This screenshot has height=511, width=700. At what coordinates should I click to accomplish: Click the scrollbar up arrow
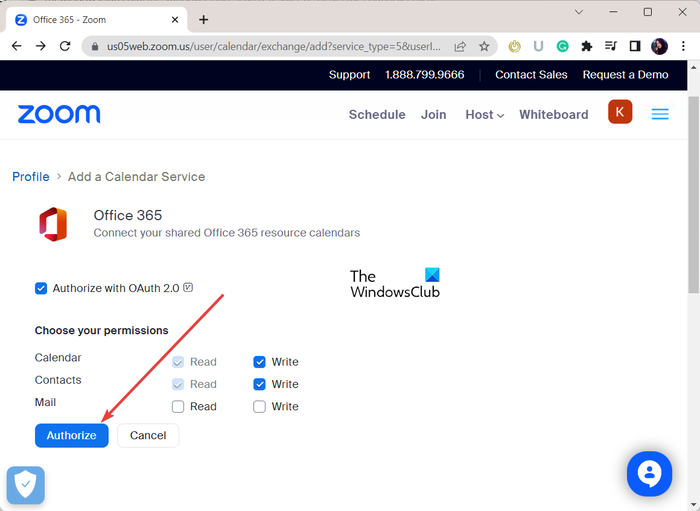[x=693, y=68]
